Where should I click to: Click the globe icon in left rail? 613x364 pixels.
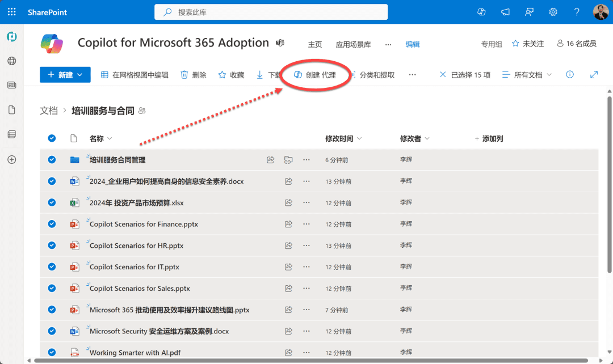point(12,61)
